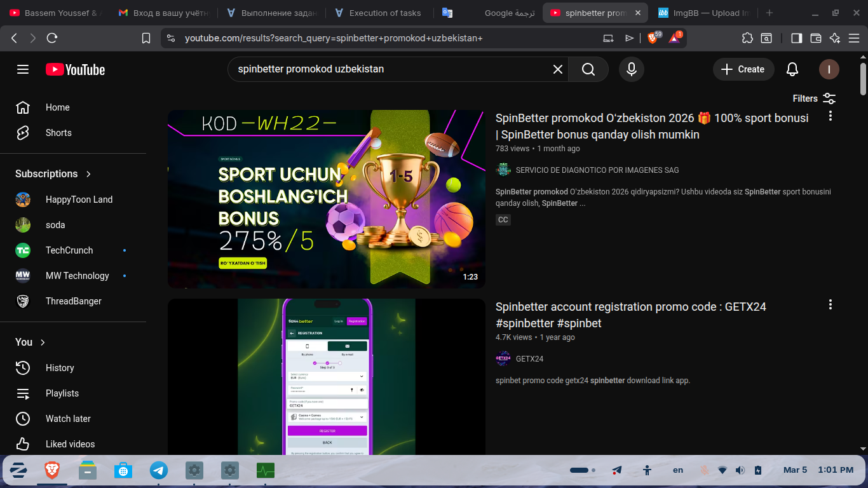
Task: Open the SERVICIO DE DIAGNOTICO channel name
Action: point(597,170)
